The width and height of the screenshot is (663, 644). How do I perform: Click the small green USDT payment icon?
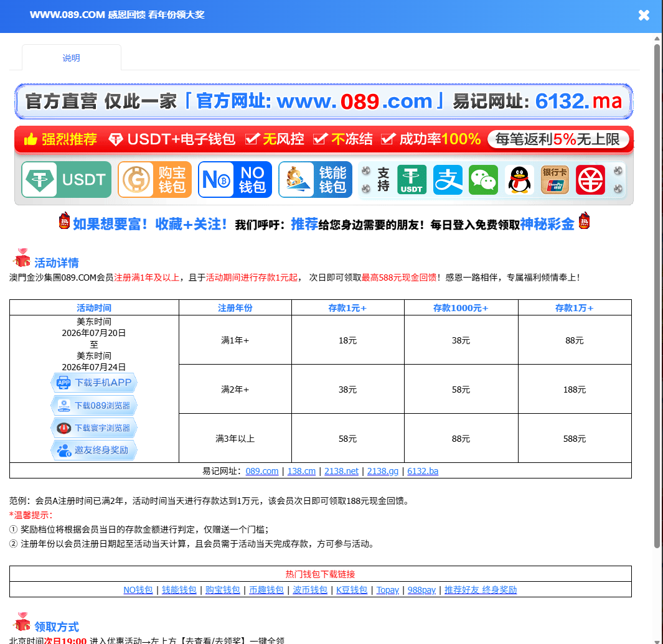[x=411, y=180]
